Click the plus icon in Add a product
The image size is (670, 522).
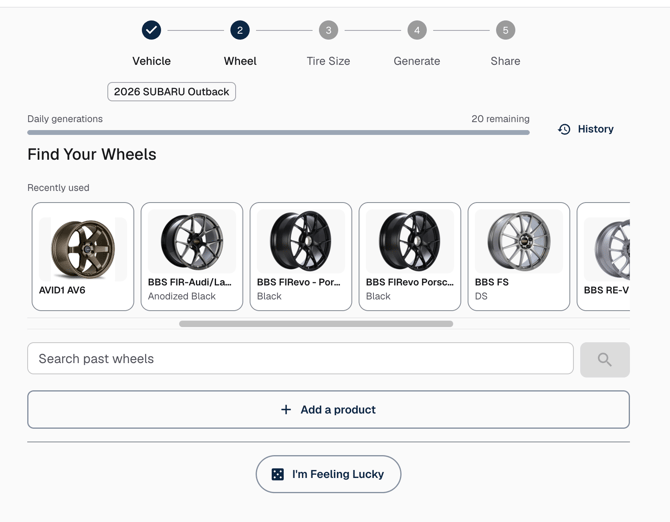pos(286,410)
